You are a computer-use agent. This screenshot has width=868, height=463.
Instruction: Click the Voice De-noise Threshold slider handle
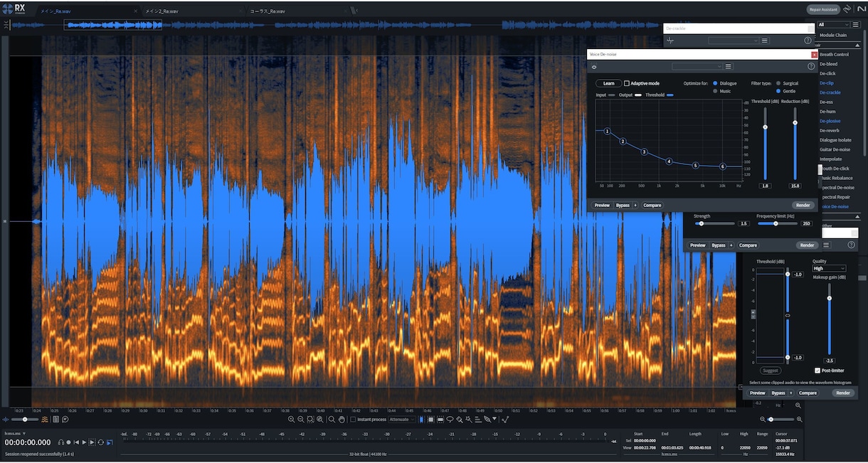pyautogui.click(x=765, y=127)
